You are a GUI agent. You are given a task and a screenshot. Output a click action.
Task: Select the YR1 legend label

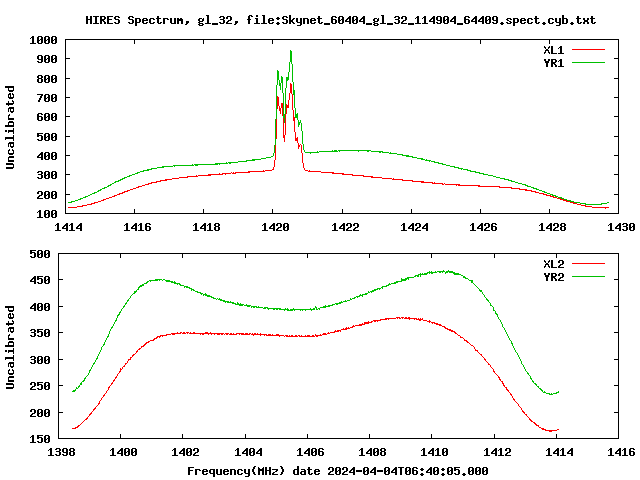553,63
